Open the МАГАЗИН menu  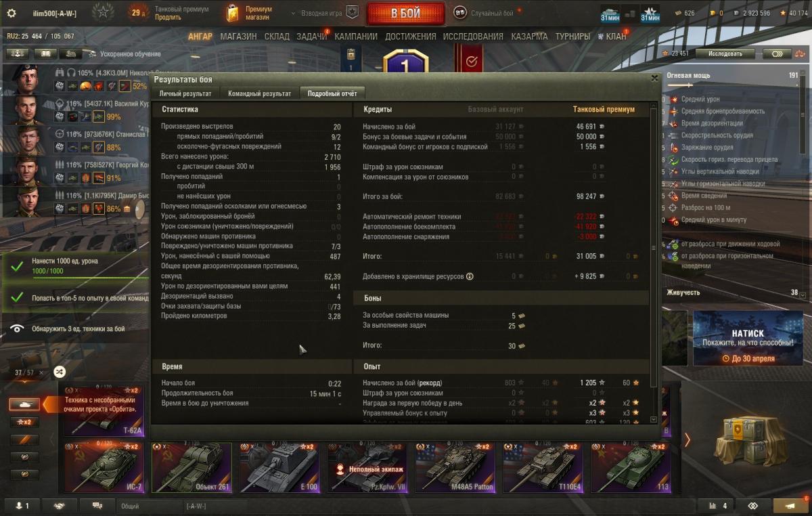(x=238, y=37)
